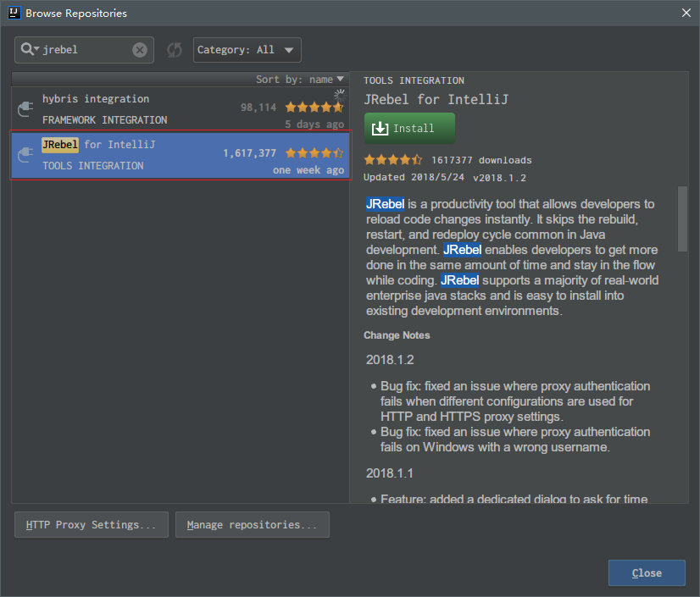The height and width of the screenshot is (597, 700).
Task: Click the star rating in plugin details
Action: coord(393,160)
